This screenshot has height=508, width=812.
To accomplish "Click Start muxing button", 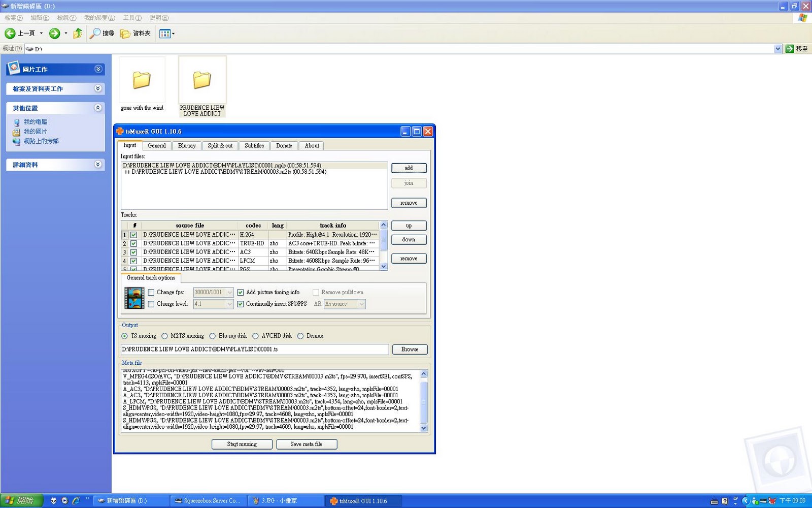I will pyautogui.click(x=242, y=444).
